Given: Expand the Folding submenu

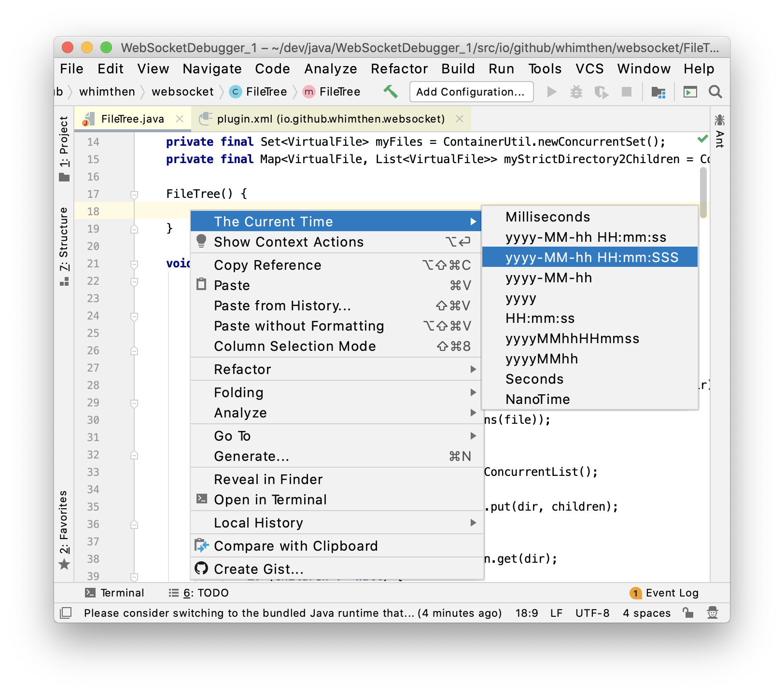Looking at the screenshot, I should pos(337,392).
